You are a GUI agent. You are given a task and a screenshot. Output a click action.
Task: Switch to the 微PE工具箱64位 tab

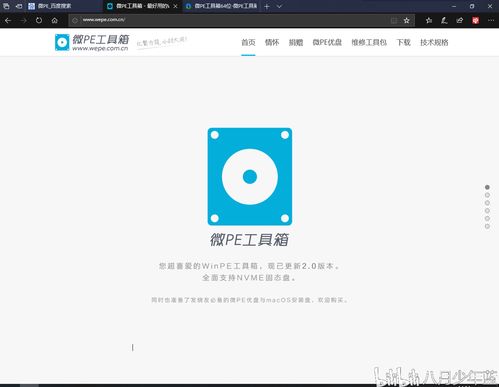(221, 6)
